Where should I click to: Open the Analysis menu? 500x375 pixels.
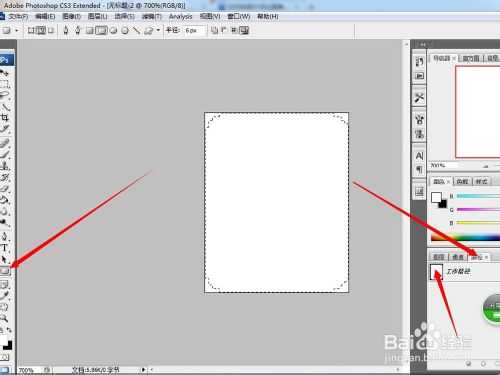[x=180, y=16]
